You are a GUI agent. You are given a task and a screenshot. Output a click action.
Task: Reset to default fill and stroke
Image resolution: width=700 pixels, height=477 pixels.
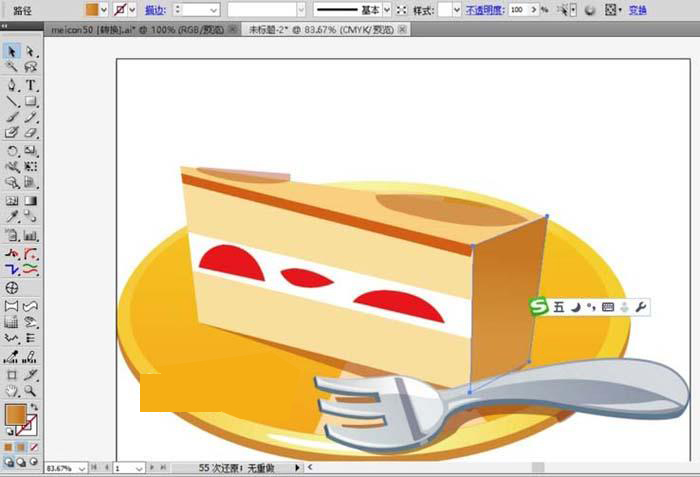(9, 431)
